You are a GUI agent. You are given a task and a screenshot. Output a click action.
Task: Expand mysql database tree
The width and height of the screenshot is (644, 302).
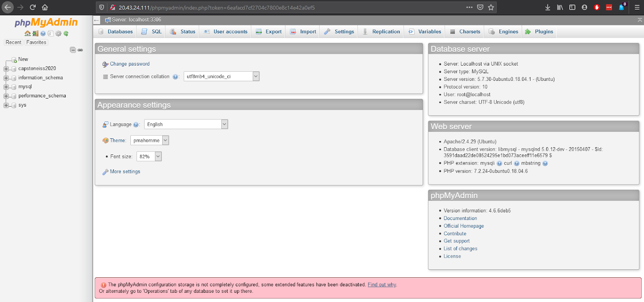6,87
